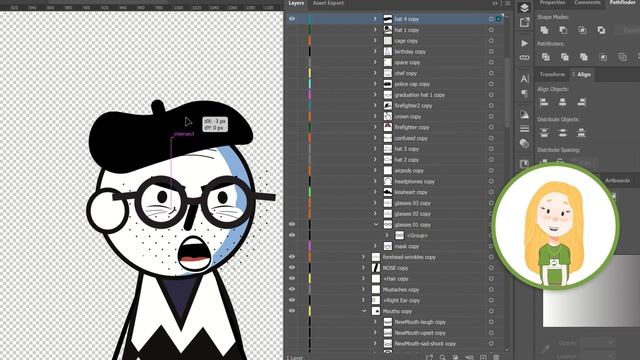
Task: Hide the glasses 01 copy layer
Action: 292,224
